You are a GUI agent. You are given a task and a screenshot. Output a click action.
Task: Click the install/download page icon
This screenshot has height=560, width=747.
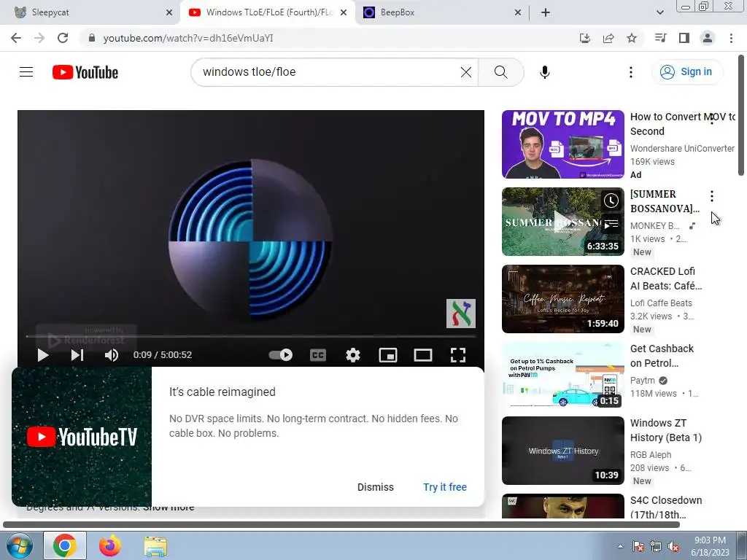coord(584,38)
